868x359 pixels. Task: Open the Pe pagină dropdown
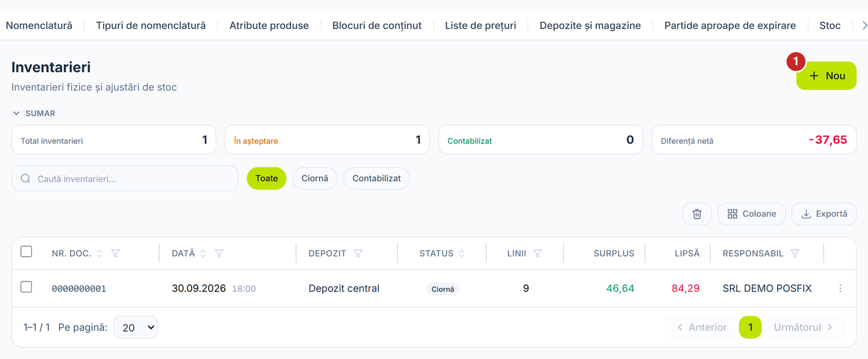point(135,327)
